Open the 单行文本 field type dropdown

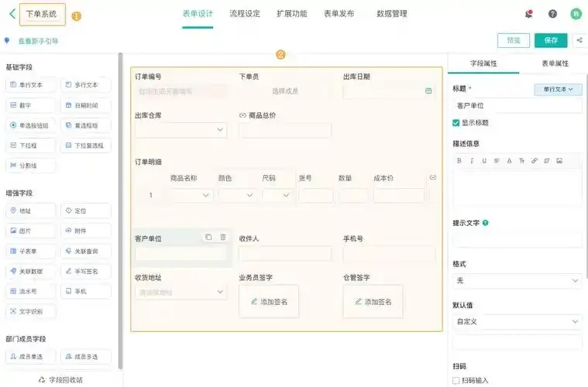[558, 90]
